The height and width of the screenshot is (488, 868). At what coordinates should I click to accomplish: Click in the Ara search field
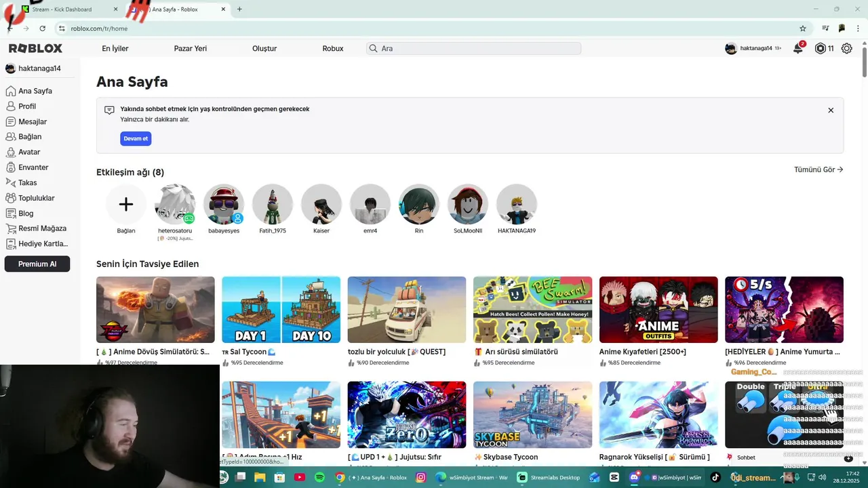click(x=474, y=48)
